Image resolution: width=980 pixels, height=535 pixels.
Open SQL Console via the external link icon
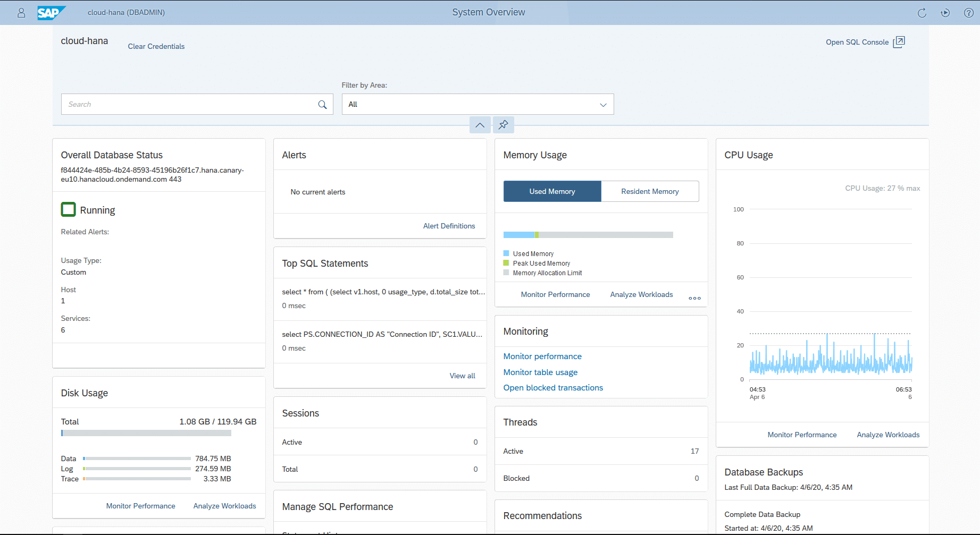(899, 41)
